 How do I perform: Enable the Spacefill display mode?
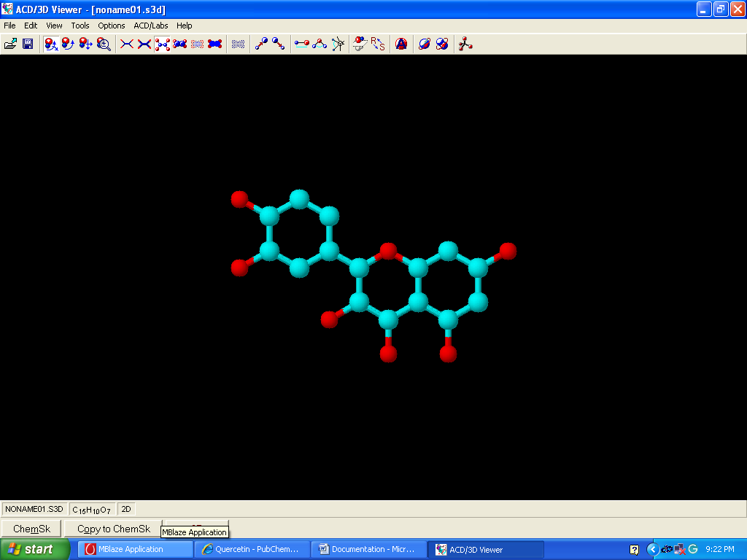214,44
